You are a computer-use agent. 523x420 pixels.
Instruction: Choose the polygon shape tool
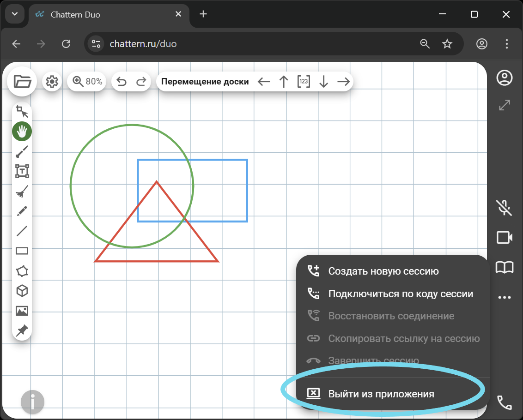22,271
